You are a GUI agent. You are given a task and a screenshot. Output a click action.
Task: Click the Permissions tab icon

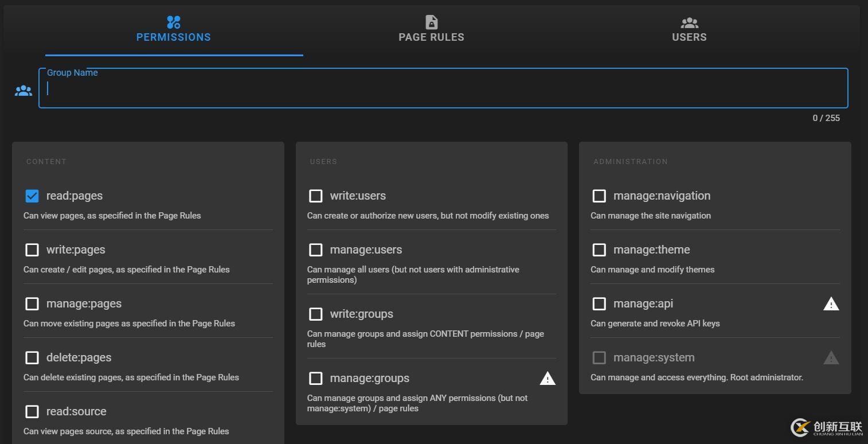[174, 22]
